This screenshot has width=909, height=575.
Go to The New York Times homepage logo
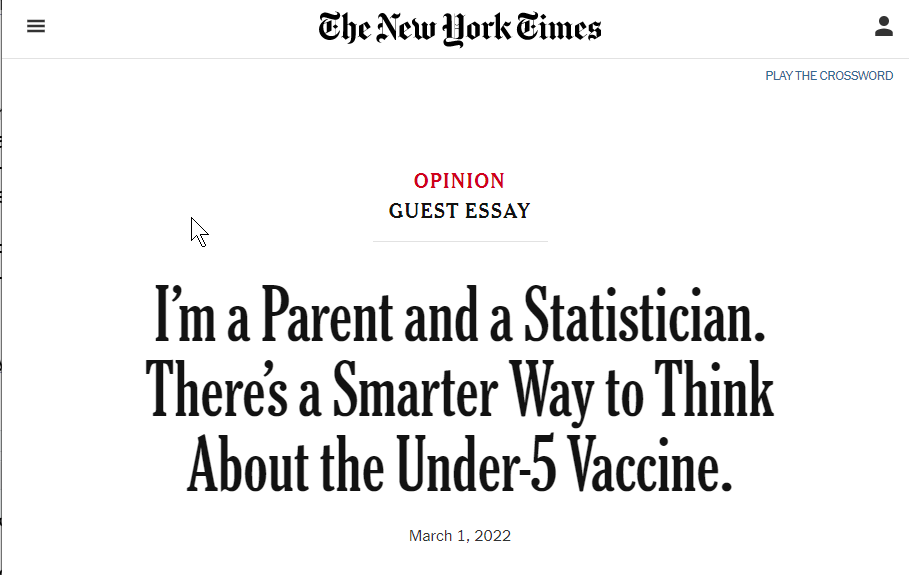point(460,28)
